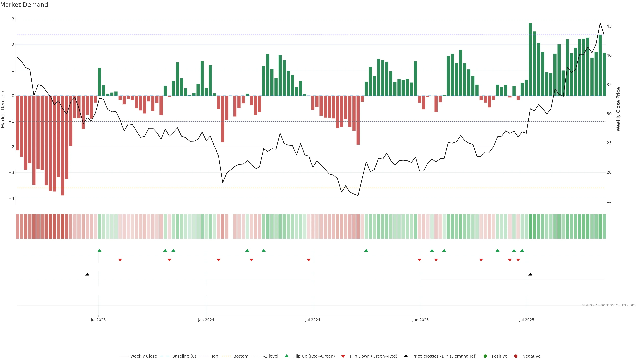
Task: Click red Flip Down legend triangle icon
Action: coord(343,356)
